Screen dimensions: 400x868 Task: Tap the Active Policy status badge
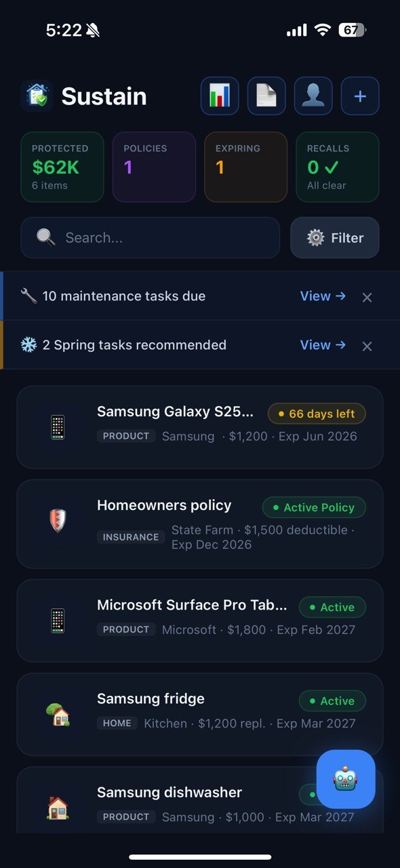[314, 507]
